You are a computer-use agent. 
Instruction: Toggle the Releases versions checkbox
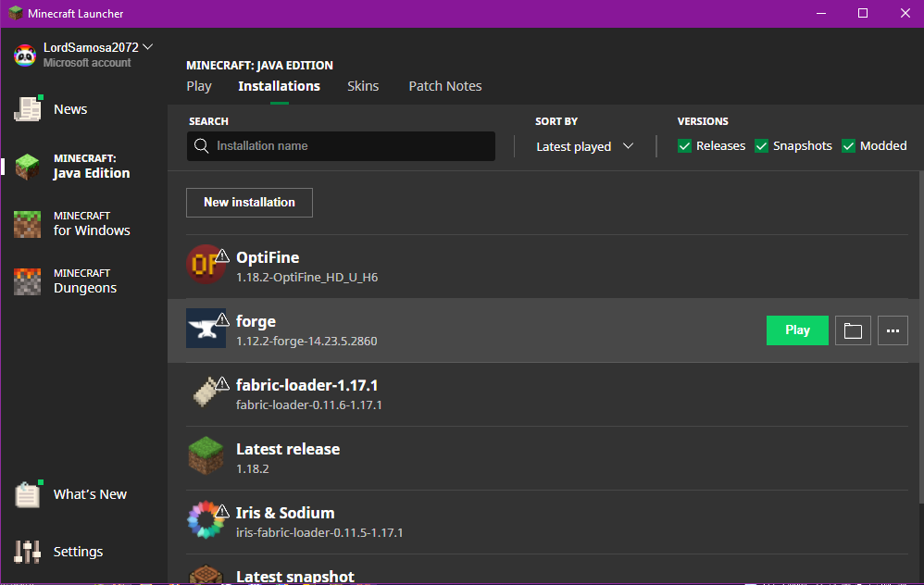click(684, 146)
